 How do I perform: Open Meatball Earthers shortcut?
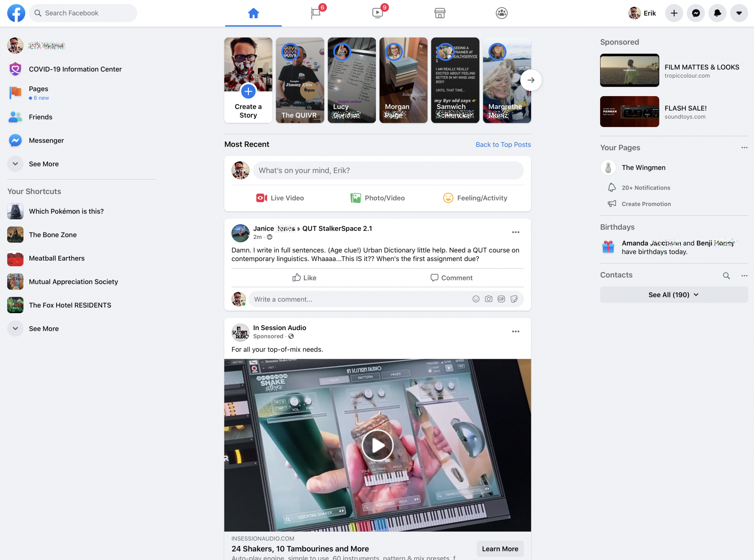[81, 258]
